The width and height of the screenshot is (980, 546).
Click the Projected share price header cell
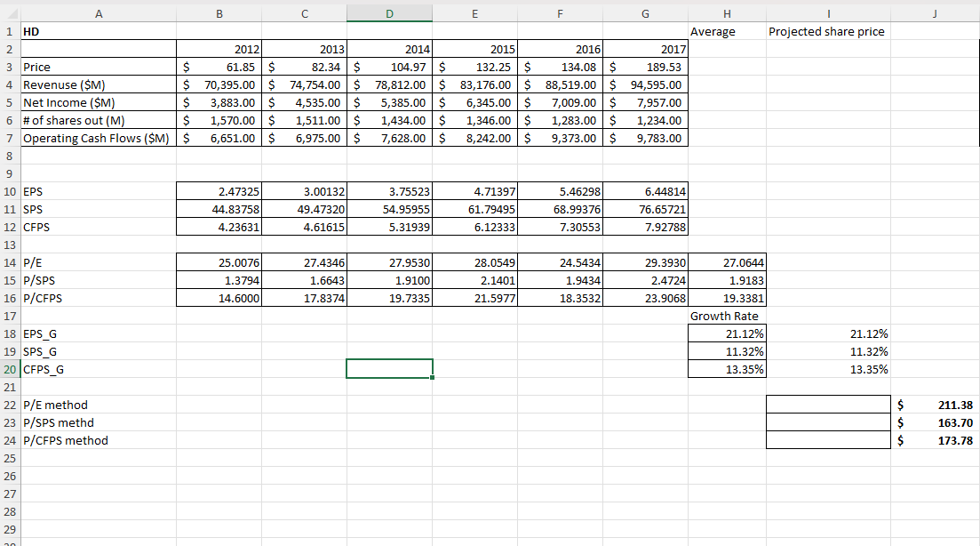[x=827, y=31]
